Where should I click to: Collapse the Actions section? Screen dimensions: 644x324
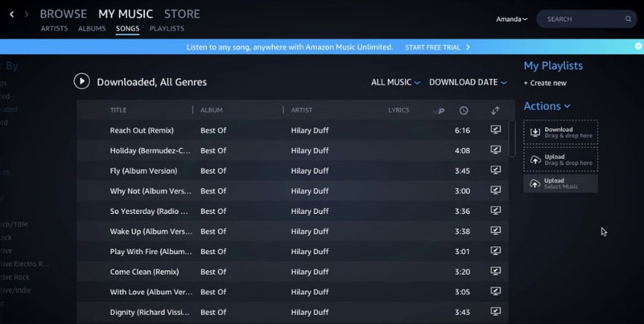(x=547, y=106)
